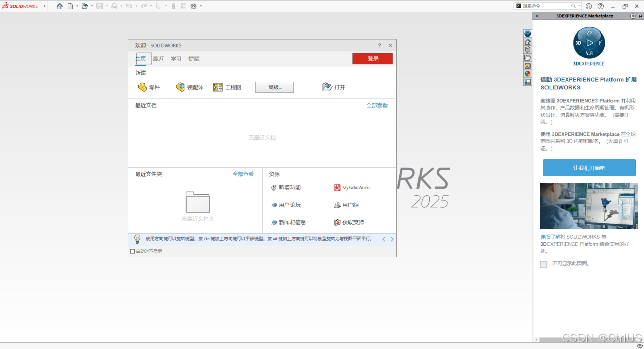Show previous tip with left arrow

click(x=384, y=239)
